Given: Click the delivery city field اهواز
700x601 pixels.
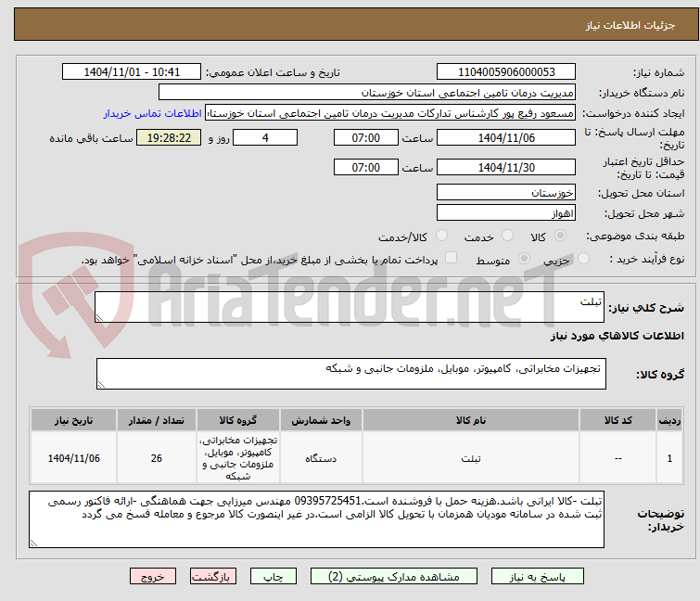Looking at the screenshot, I should point(506,213).
